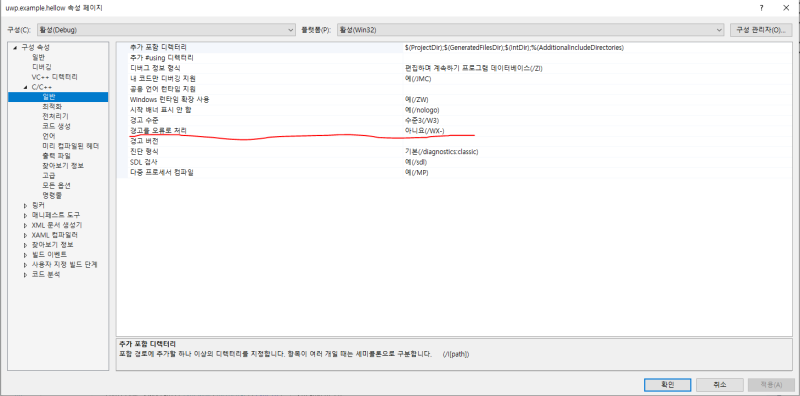
Task: Click the 편집하며 계속하기 프로그램 데이터베이스 value
Action: (x=473, y=68)
